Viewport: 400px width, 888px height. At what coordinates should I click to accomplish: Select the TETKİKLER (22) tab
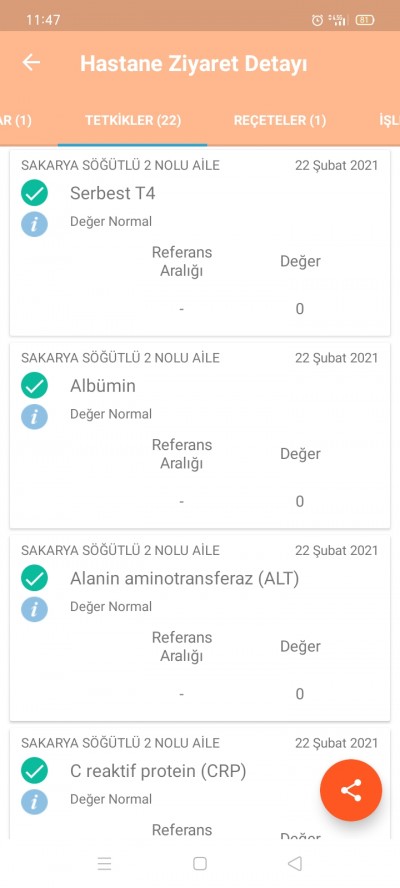click(x=133, y=121)
